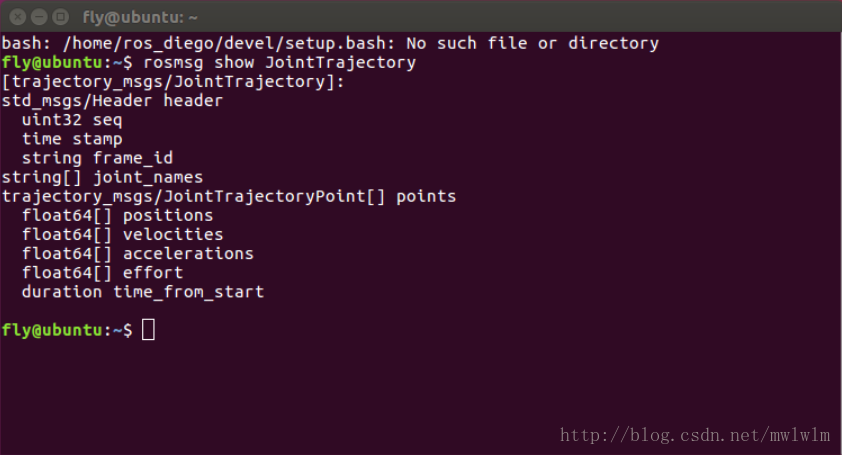
Task: Click the float64[] velocities field
Action: coord(122,235)
